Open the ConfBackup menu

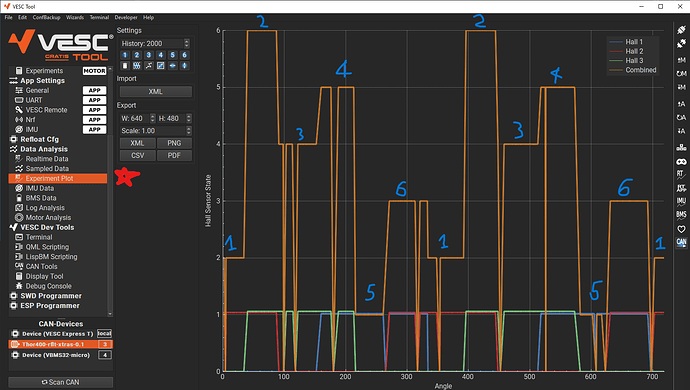(x=46, y=18)
